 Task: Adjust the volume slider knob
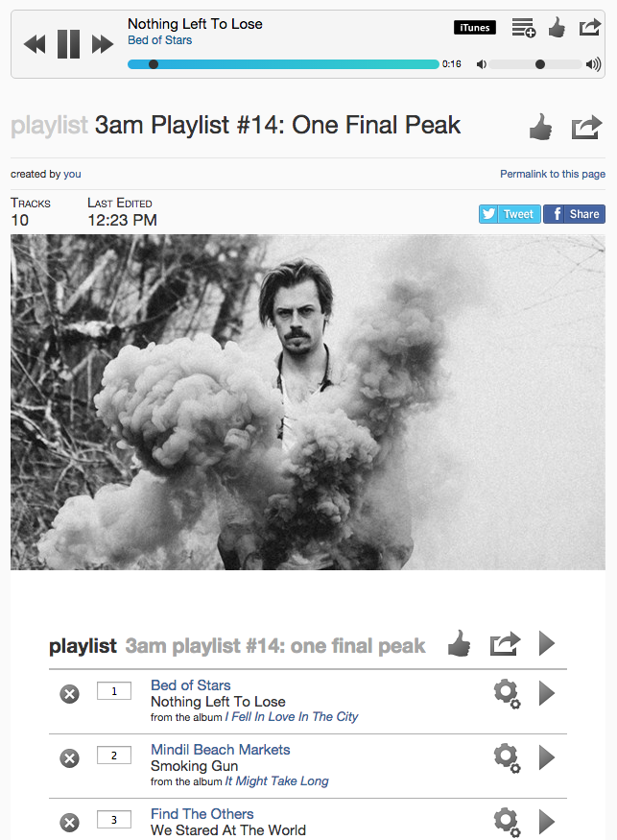(540, 64)
